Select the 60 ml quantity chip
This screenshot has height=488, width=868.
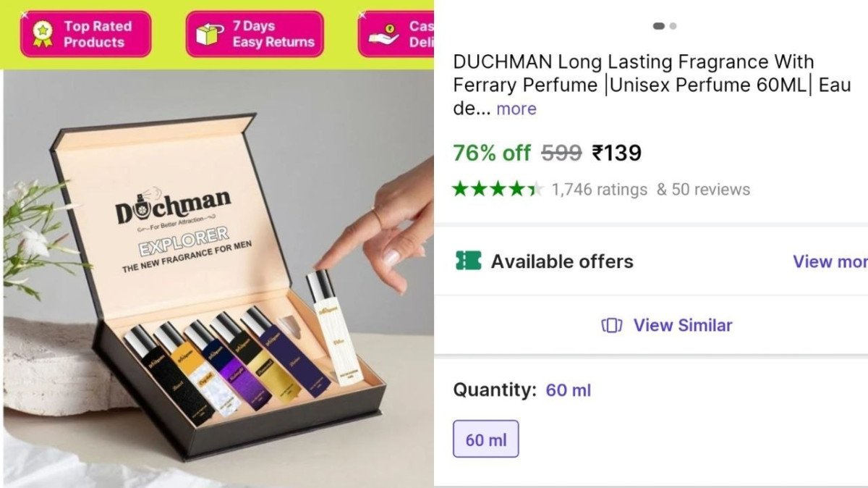tap(485, 438)
